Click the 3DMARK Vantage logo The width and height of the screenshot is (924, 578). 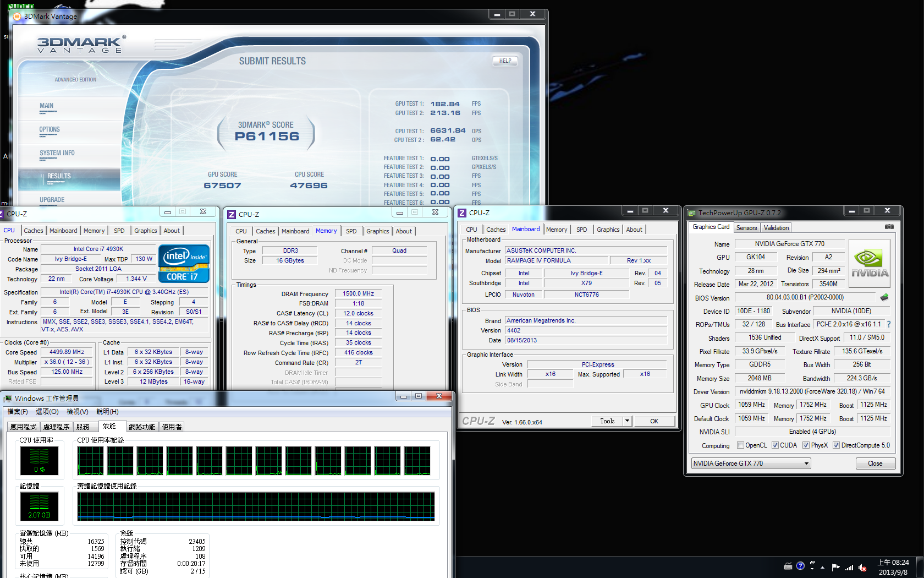click(x=81, y=45)
